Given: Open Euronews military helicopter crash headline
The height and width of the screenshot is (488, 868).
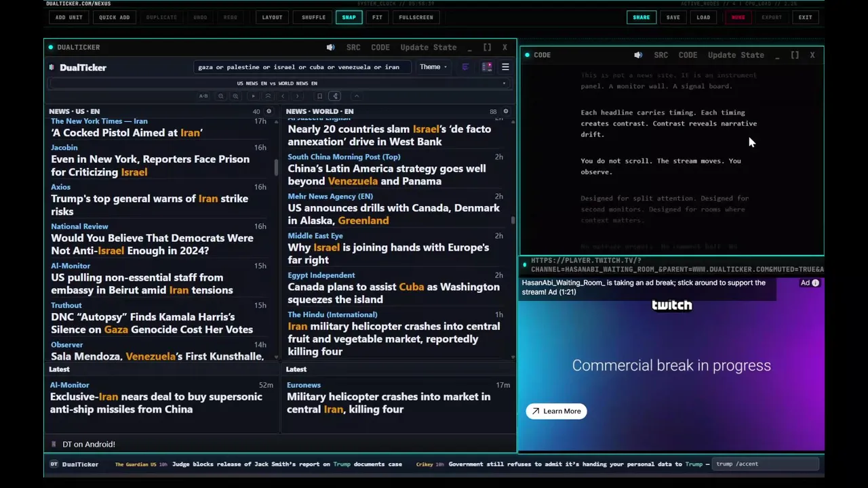Looking at the screenshot, I should [389, 403].
